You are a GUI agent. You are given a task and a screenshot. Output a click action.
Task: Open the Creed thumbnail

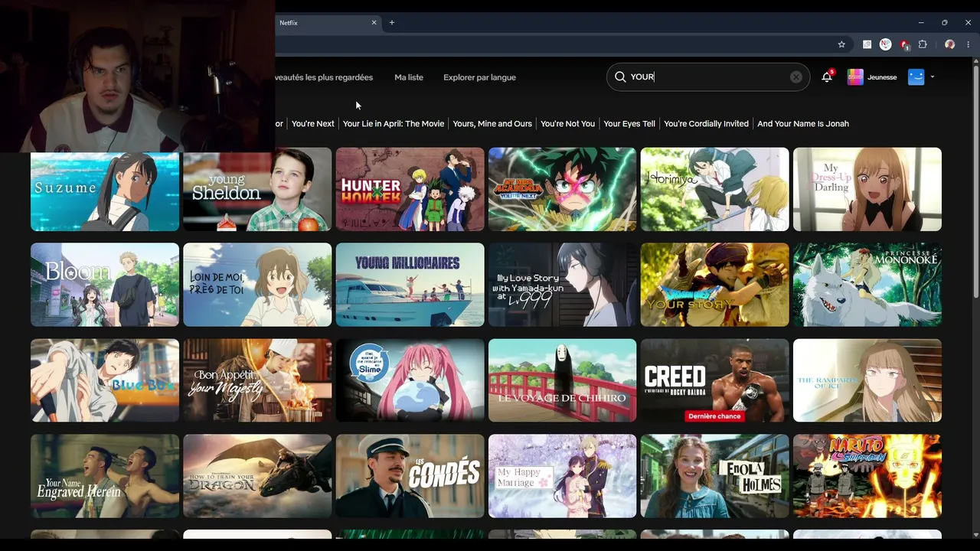click(x=714, y=380)
